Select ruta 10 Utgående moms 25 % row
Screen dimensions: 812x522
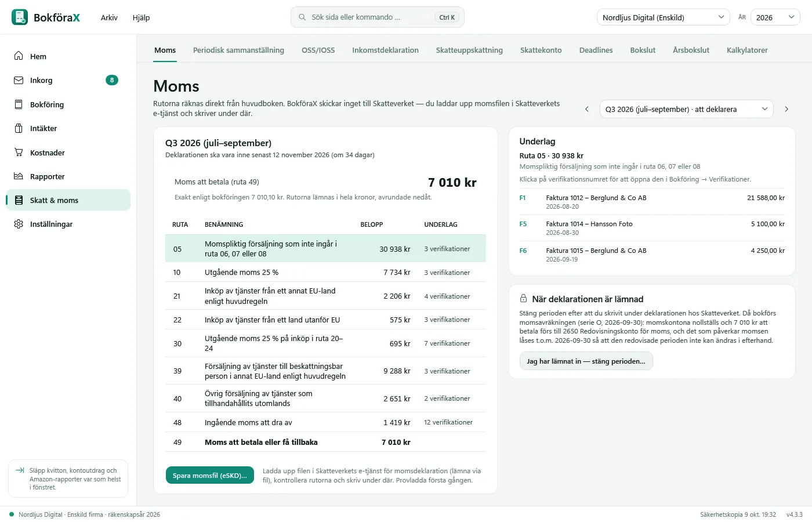click(x=325, y=273)
